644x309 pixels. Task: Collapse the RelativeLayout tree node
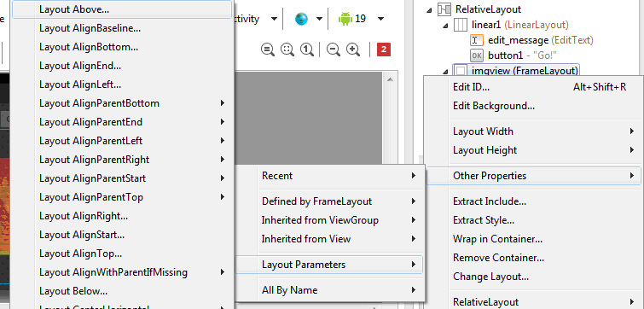click(429, 10)
